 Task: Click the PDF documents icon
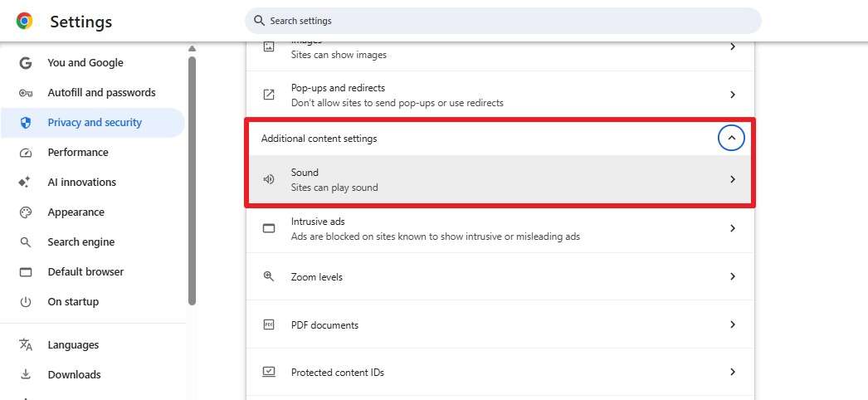click(269, 324)
